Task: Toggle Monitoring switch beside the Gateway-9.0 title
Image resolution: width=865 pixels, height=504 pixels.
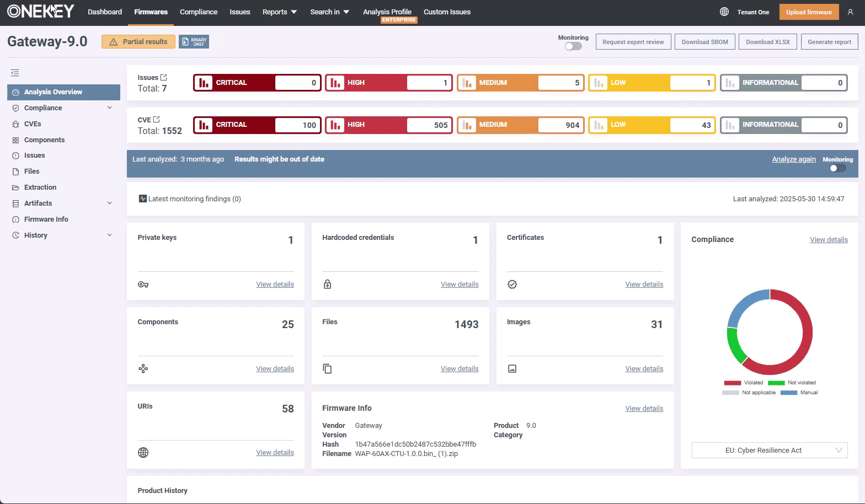Action: point(573,46)
